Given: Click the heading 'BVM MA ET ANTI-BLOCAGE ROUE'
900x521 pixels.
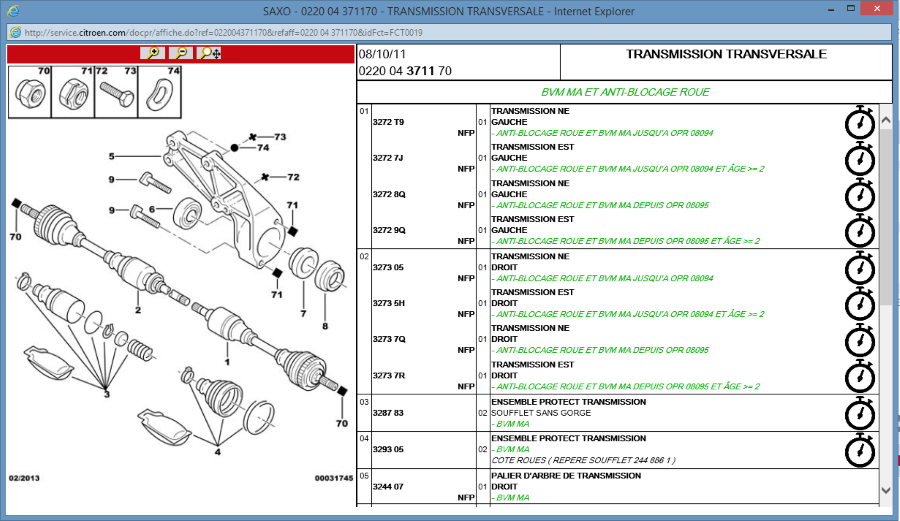Looking at the screenshot, I should coord(625,92).
